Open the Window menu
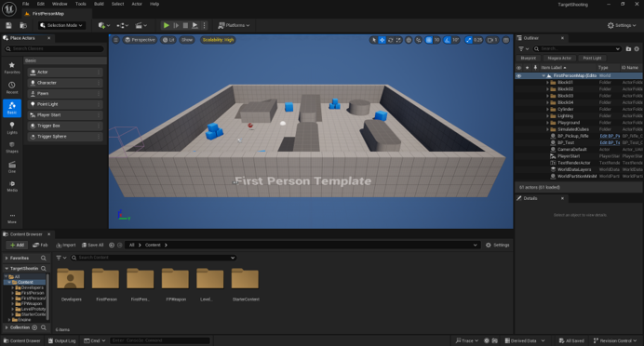 coord(60,4)
